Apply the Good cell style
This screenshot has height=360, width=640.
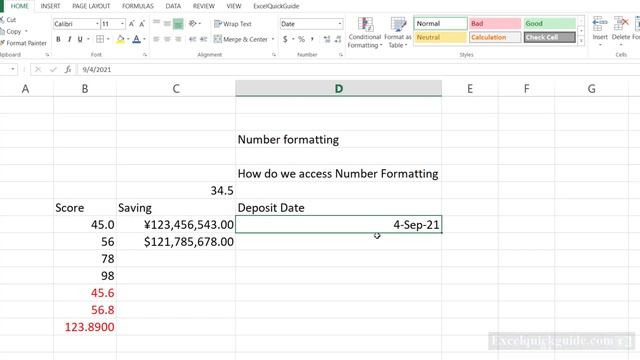click(x=549, y=24)
